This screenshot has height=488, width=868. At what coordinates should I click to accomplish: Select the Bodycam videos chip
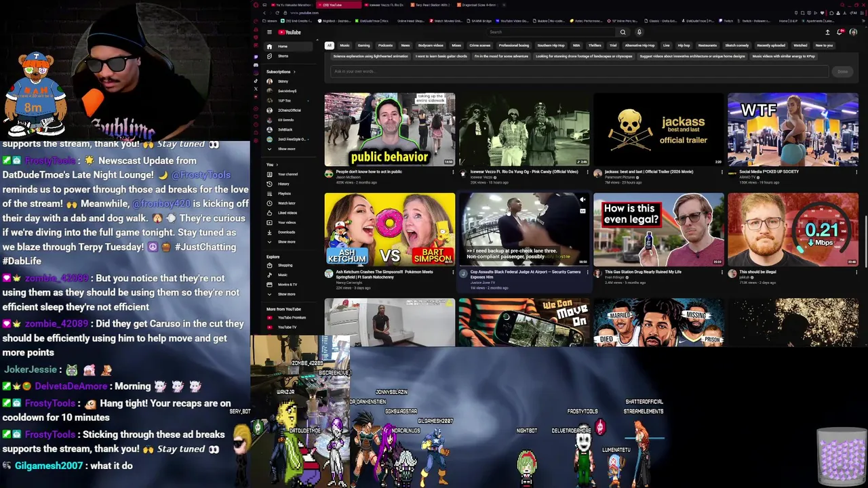(431, 45)
